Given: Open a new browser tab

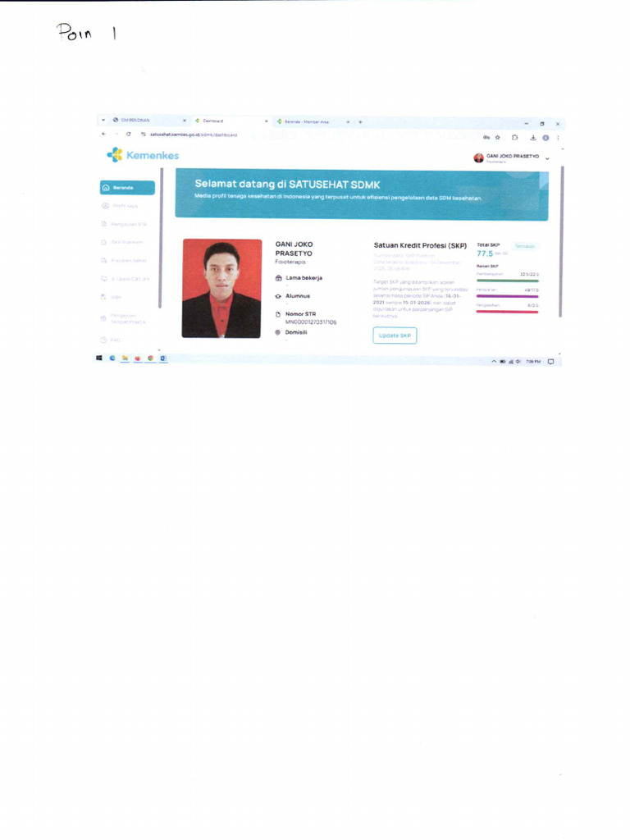Looking at the screenshot, I should point(361,122).
